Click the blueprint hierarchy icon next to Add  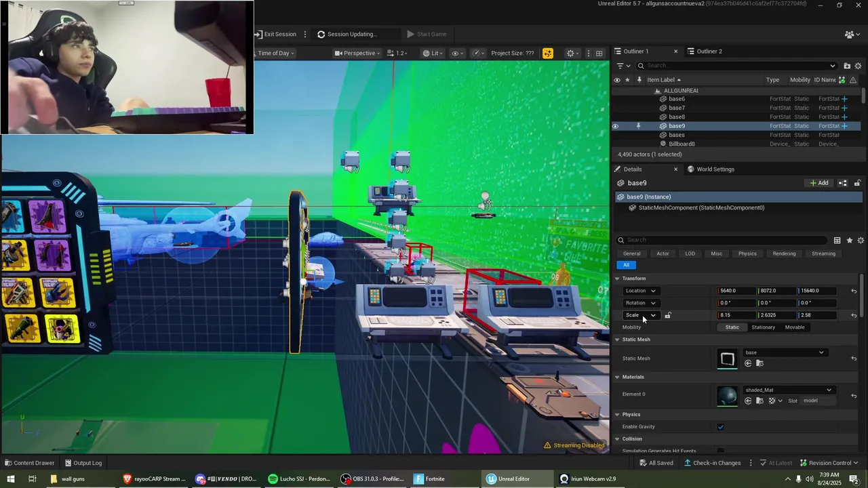coord(843,183)
